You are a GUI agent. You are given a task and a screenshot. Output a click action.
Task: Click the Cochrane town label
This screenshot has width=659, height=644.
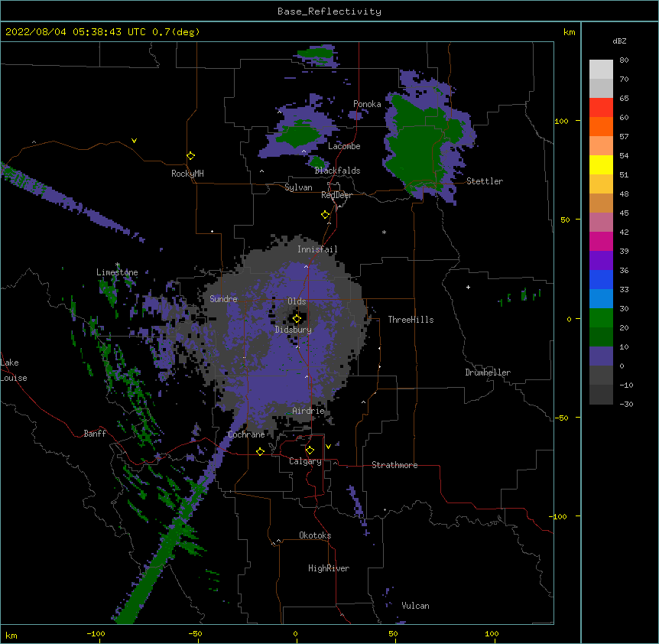point(246,434)
